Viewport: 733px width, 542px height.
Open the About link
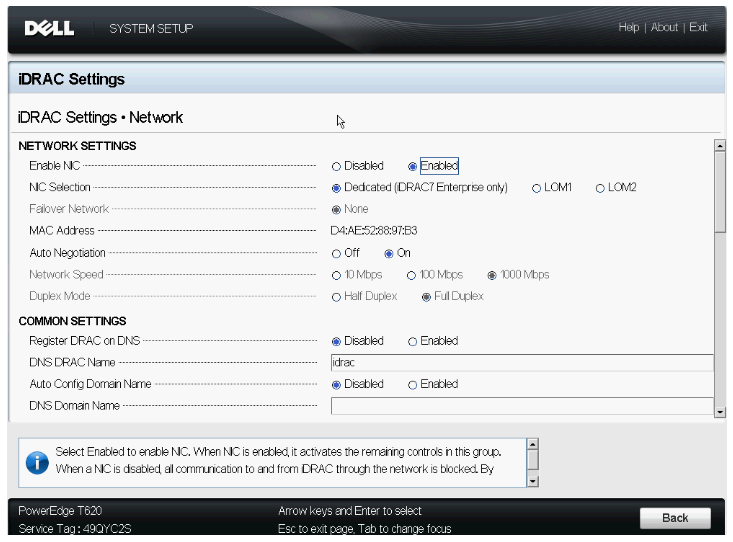664,27
